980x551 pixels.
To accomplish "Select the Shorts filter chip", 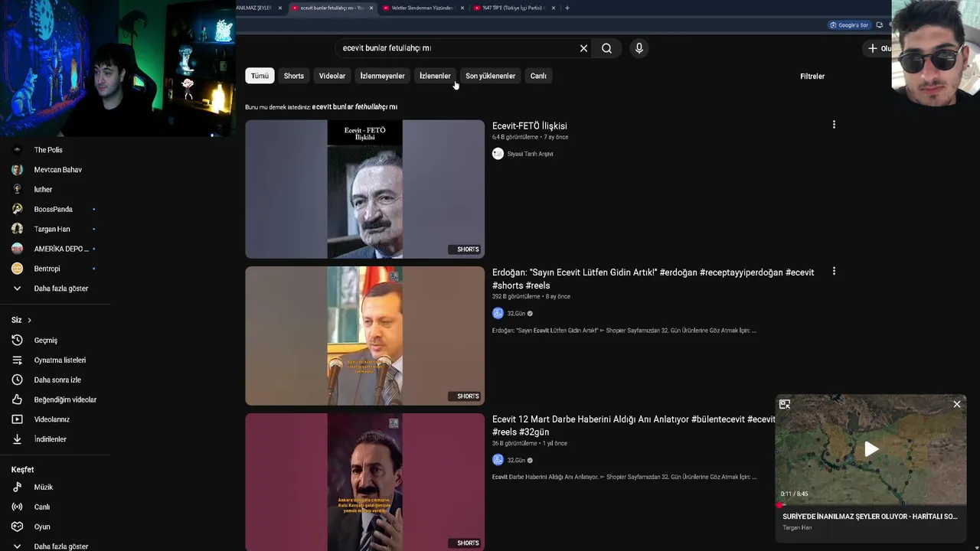I will [x=294, y=76].
